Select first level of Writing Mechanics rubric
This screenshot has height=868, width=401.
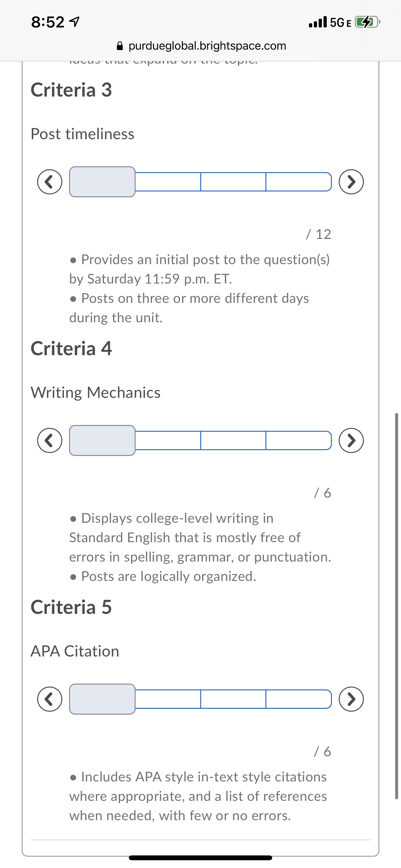(102, 440)
